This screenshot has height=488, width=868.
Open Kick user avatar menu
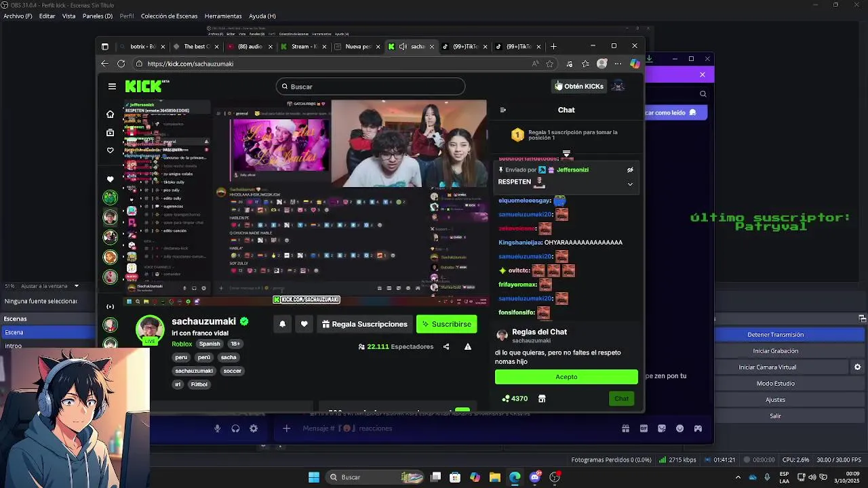[x=618, y=86]
